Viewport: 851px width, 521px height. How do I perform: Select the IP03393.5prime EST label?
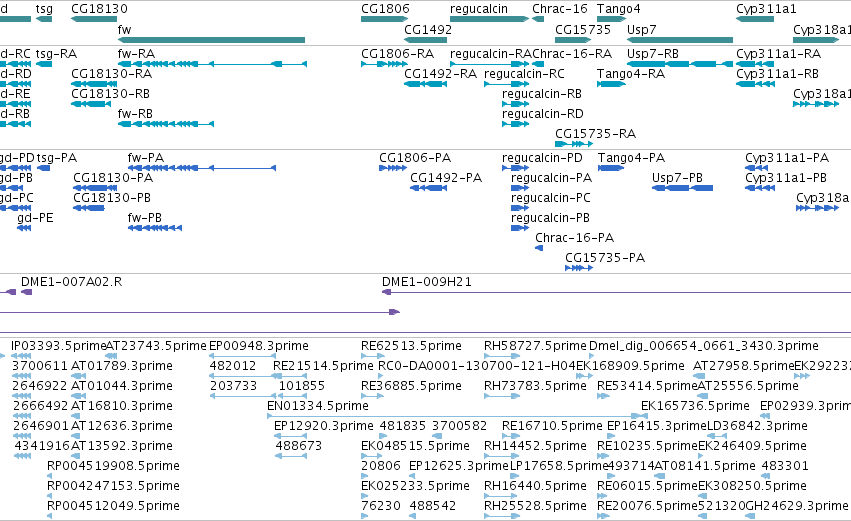tap(59, 346)
